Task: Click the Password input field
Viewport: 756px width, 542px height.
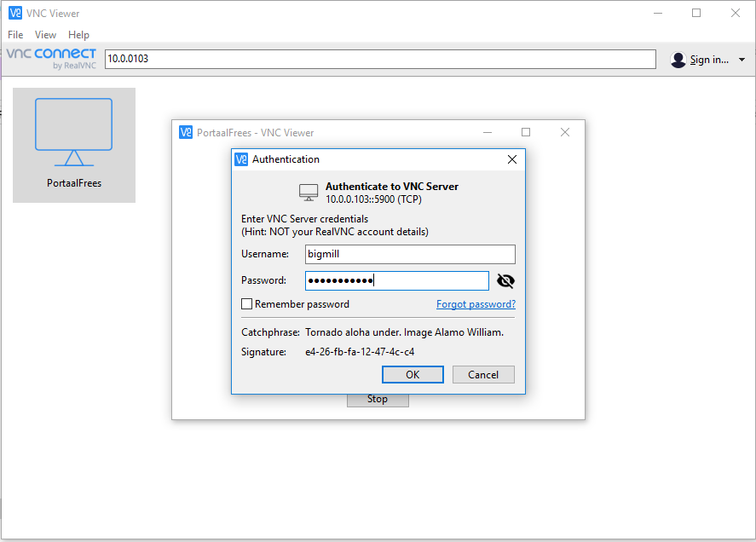Action: click(x=397, y=280)
